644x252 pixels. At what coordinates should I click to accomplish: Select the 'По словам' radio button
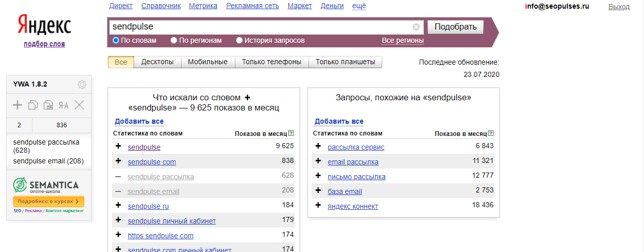coord(116,40)
